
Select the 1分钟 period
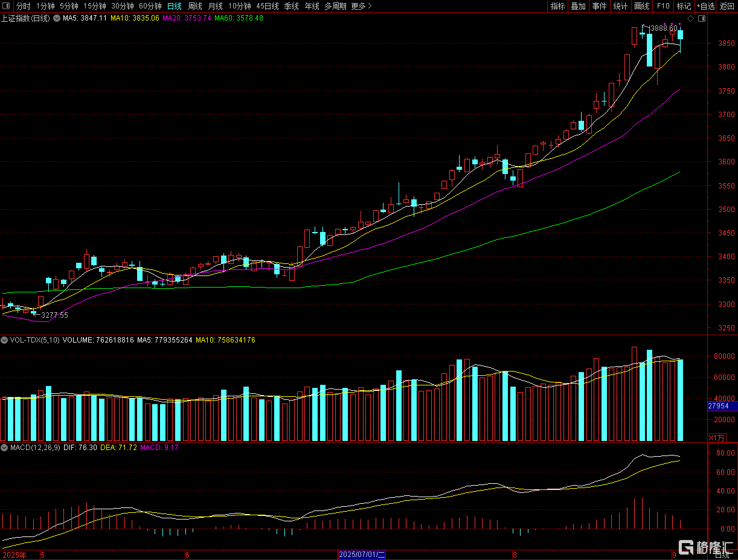click(45, 6)
